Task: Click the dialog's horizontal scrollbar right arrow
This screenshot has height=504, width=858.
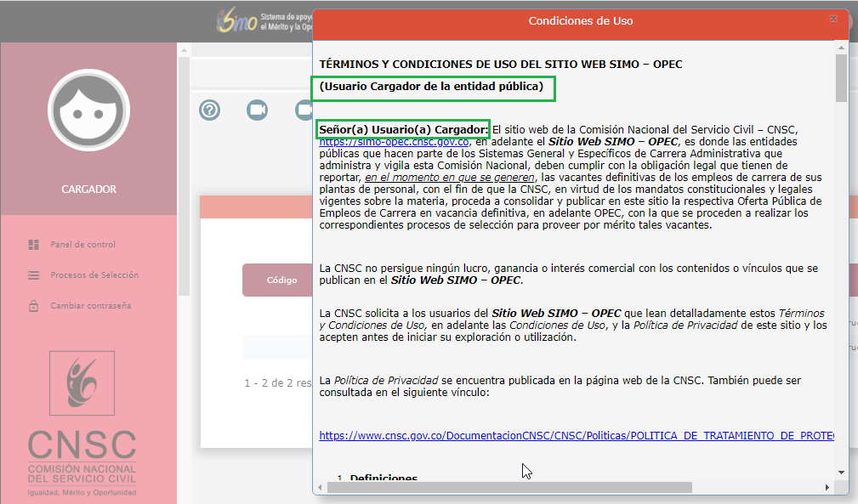Action: click(x=827, y=487)
